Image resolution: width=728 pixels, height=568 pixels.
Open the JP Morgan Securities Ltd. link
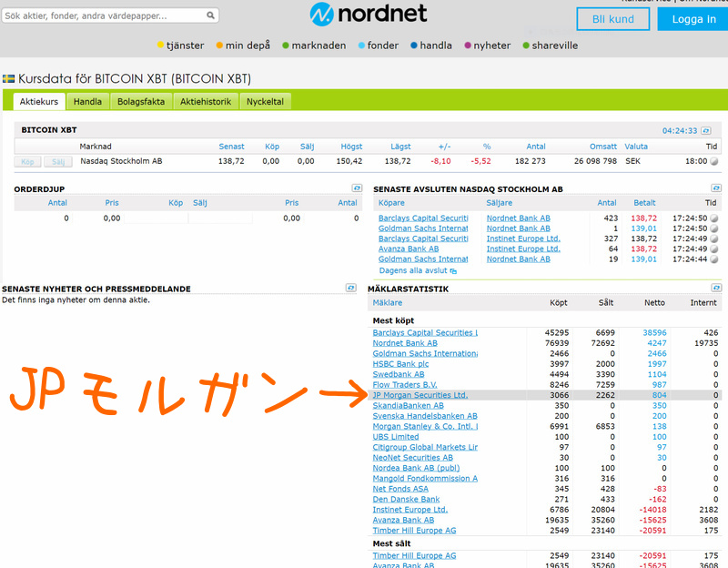click(x=420, y=395)
